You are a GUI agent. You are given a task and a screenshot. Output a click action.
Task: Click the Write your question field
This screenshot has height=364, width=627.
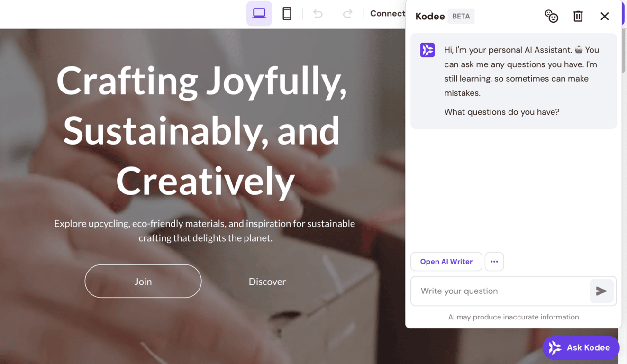(498, 291)
